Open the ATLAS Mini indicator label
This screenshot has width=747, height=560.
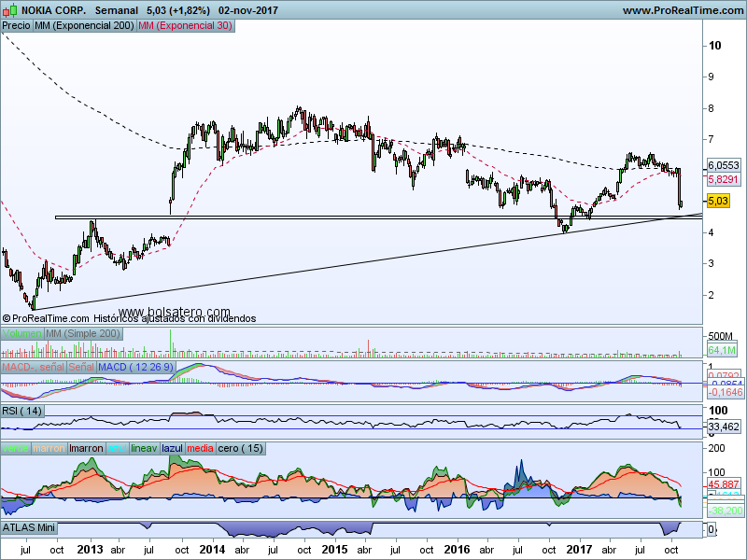[30, 528]
